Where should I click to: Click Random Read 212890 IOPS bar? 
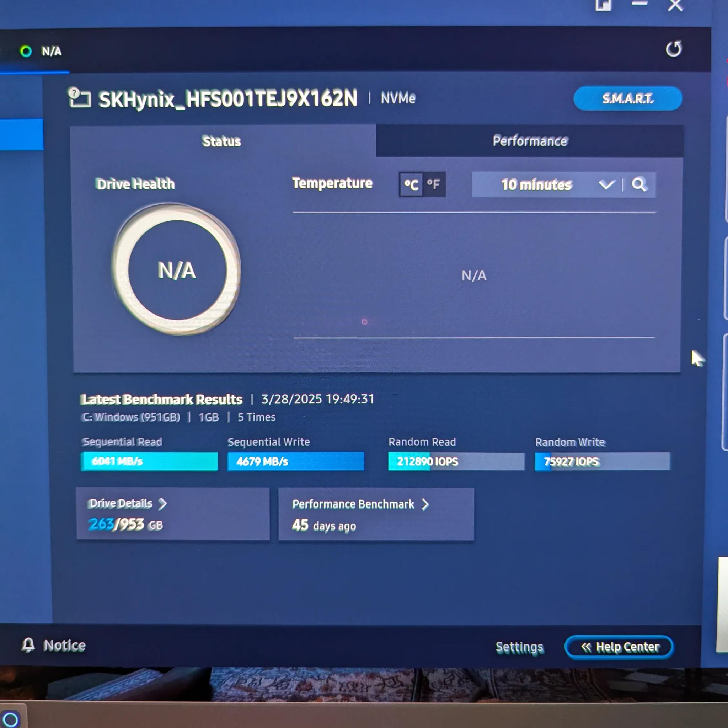pos(456,461)
